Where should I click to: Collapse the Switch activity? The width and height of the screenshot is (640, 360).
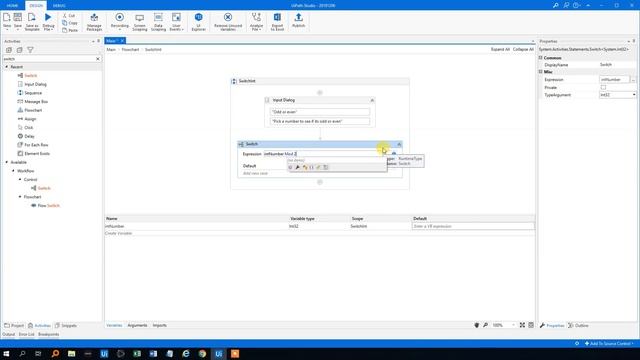(x=399, y=144)
